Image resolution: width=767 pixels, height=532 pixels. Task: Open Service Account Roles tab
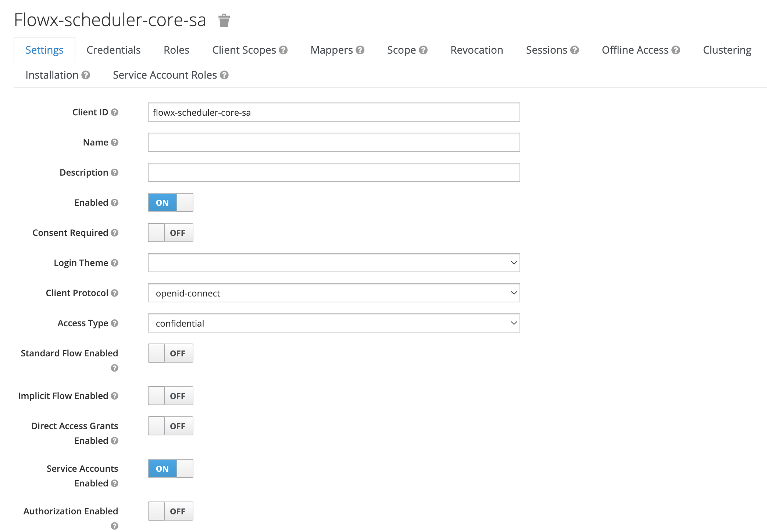[x=165, y=75]
